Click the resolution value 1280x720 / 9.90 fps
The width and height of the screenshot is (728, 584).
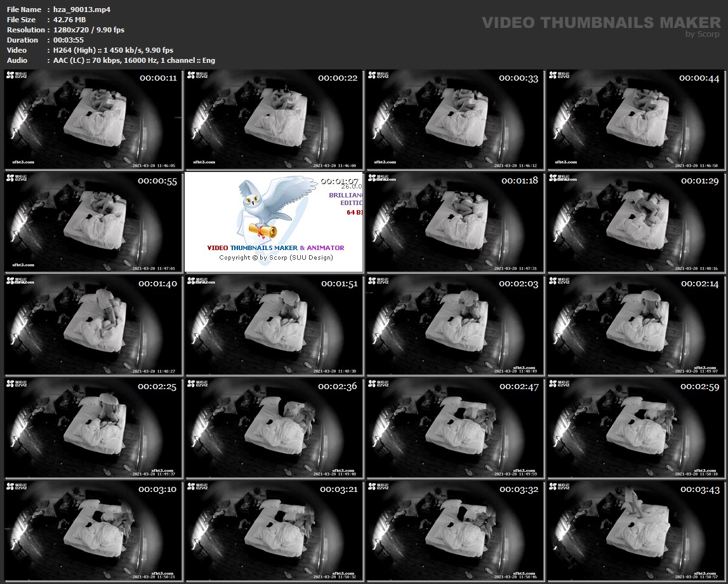[x=89, y=30]
